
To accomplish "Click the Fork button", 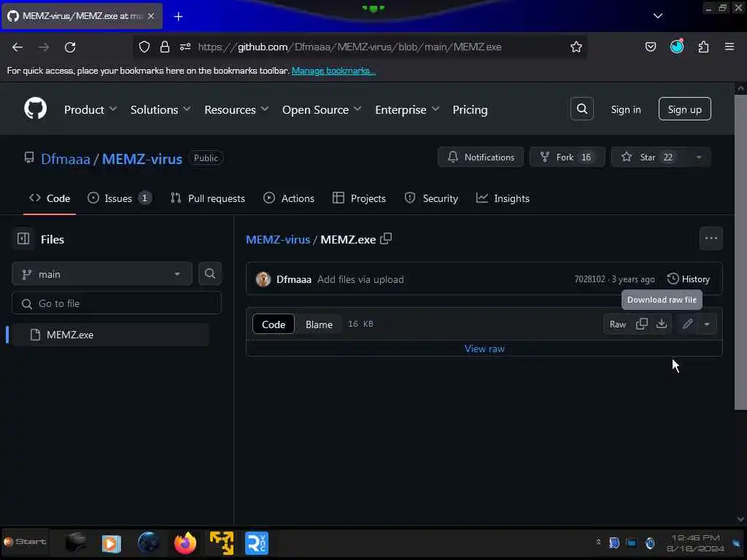I will coord(567,157).
